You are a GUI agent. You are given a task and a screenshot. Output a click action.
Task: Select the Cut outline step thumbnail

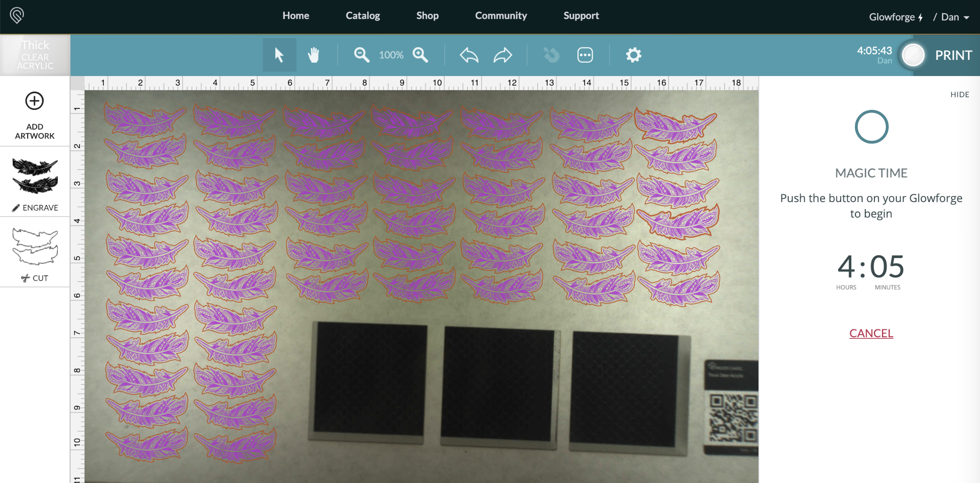[x=35, y=247]
